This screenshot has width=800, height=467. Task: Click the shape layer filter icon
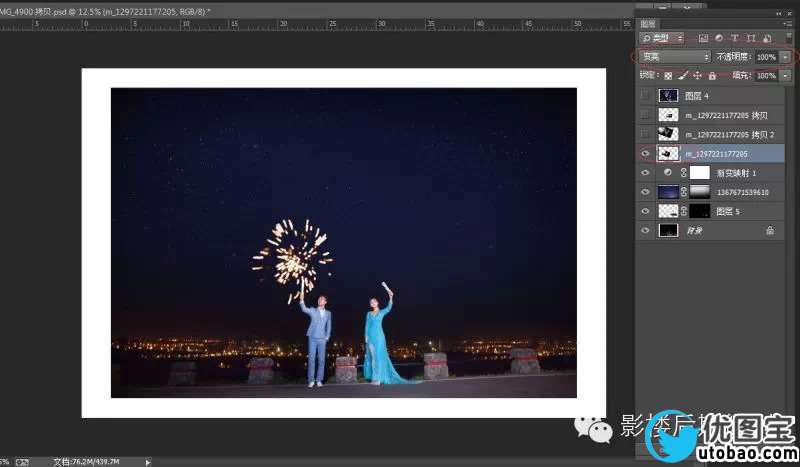pos(748,39)
